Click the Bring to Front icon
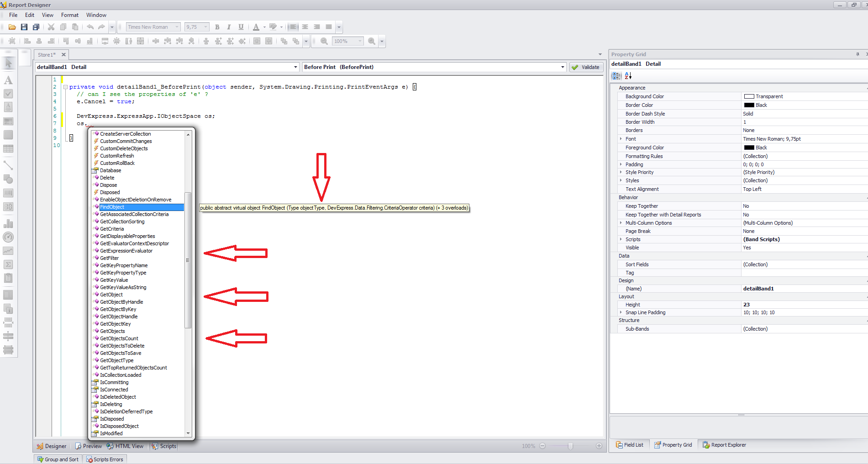Screen dimensions: 868x464 284,41
